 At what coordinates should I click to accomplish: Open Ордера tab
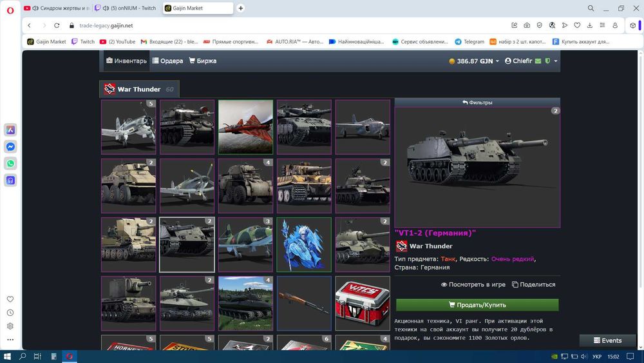click(x=167, y=61)
